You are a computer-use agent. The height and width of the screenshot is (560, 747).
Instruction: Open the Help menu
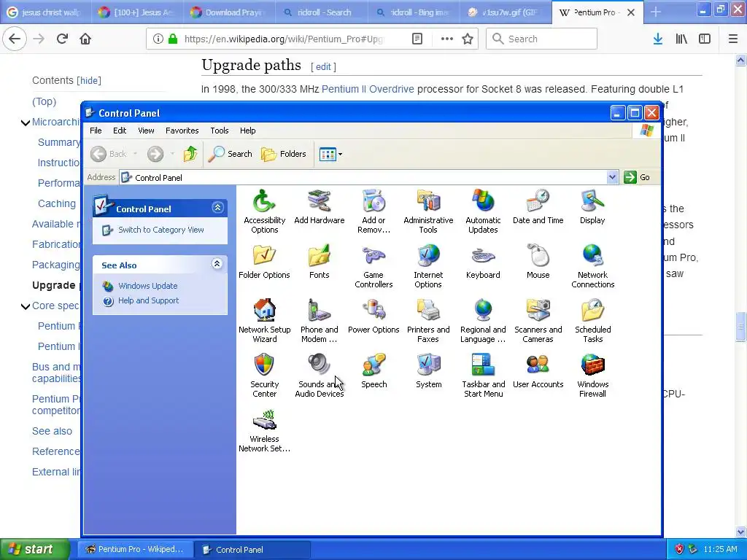pos(247,131)
